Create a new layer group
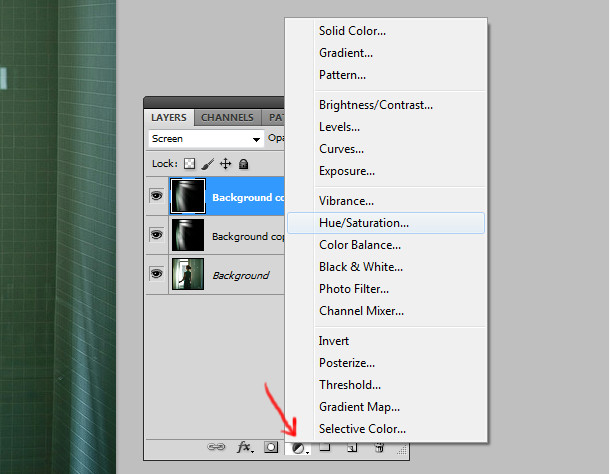 (325, 448)
